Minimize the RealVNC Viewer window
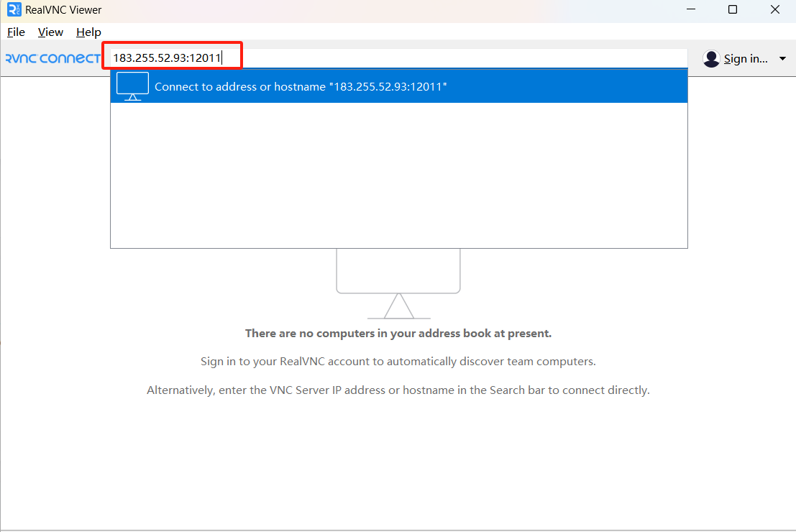The height and width of the screenshot is (532, 796). pyautogui.click(x=691, y=9)
